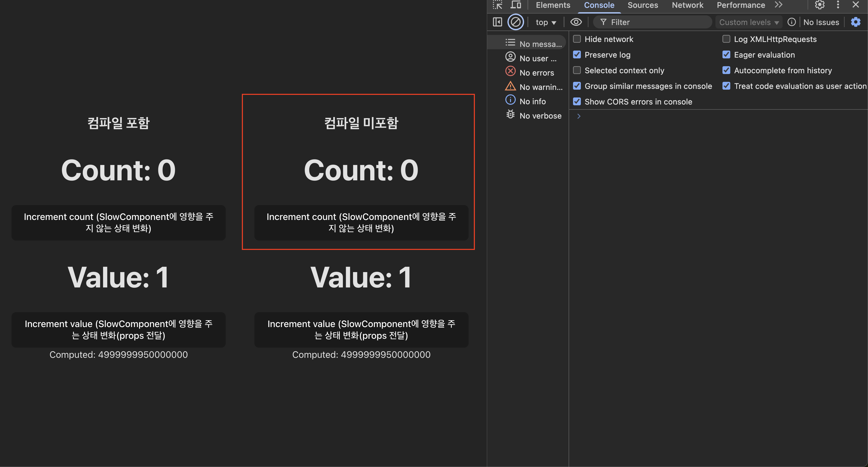
Task: Open DevTools settings gear icon
Action: coord(820,5)
